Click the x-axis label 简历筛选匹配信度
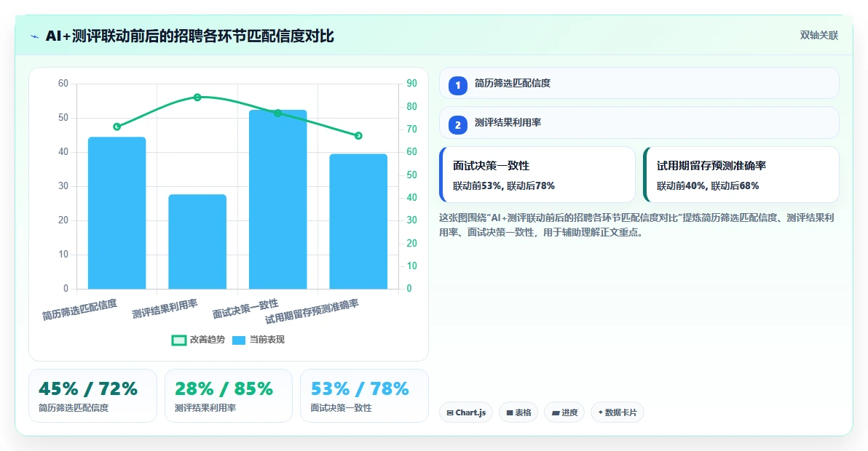868x451 pixels. click(x=79, y=309)
